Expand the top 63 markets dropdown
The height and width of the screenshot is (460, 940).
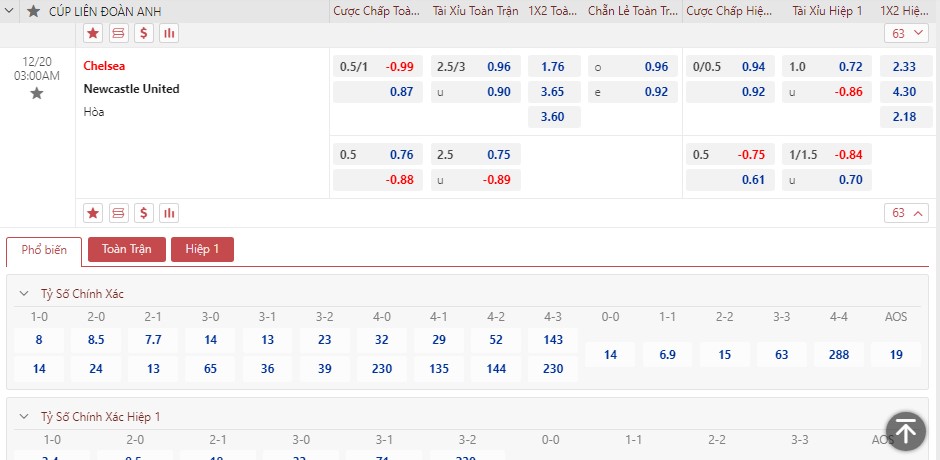click(906, 34)
